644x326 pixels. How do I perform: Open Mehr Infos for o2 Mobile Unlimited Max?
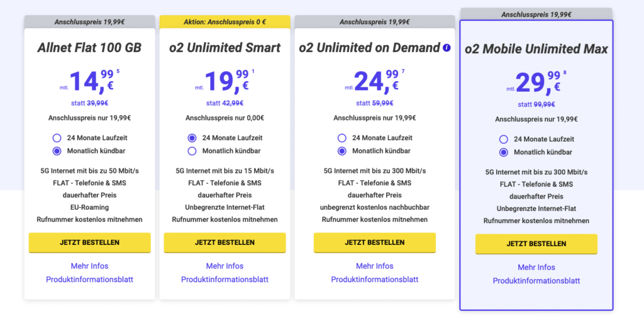(536, 268)
